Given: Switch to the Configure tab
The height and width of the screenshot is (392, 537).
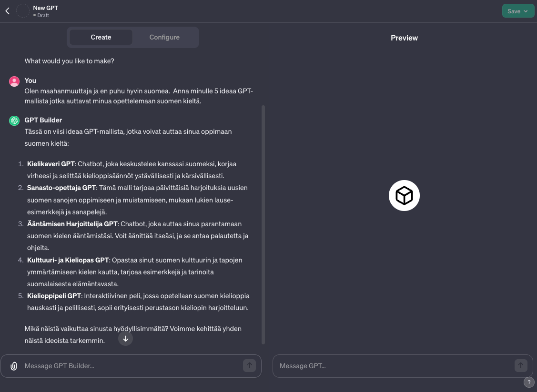Looking at the screenshot, I should (164, 37).
